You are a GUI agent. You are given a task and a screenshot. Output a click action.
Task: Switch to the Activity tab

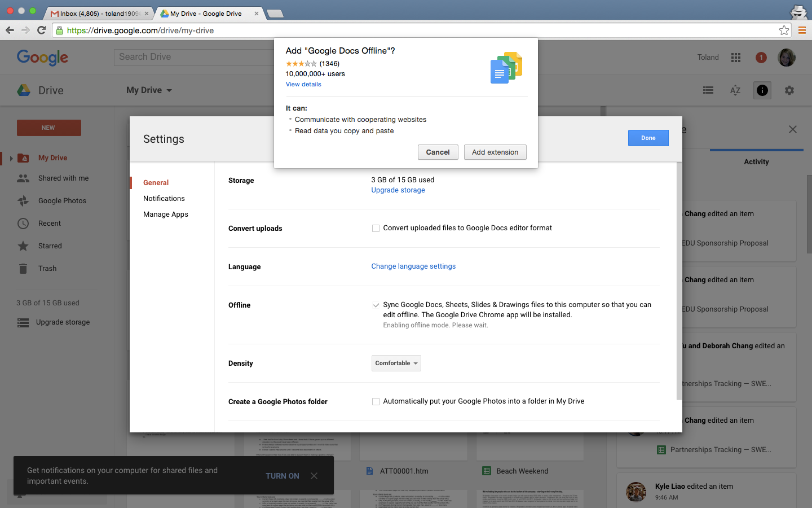tap(756, 162)
